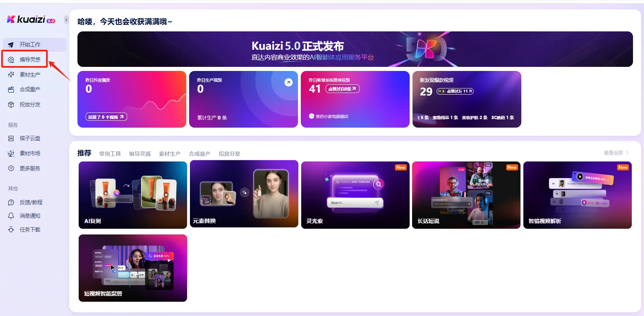Open the AI复刻 tool card
The height and width of the screenshot is (316, 644).
[133, 195]
